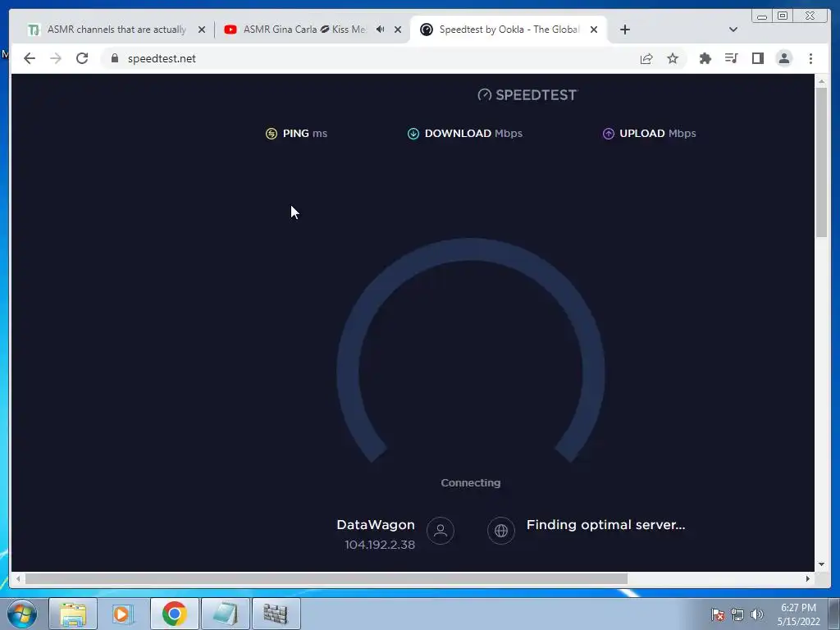
Task: Click the scroll left arrow
Action: tap(18, 578)
